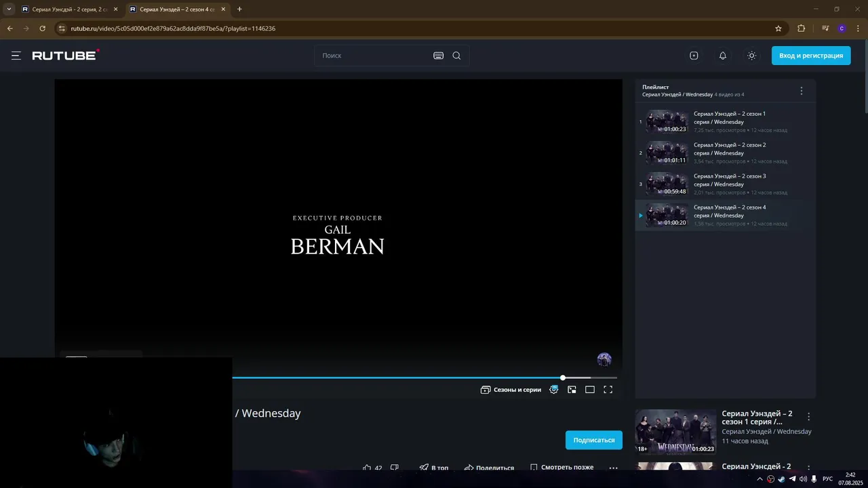Play 2 сезон 3 серия in playlist
This screenshot has height=488, width=868.
(725, 184)
